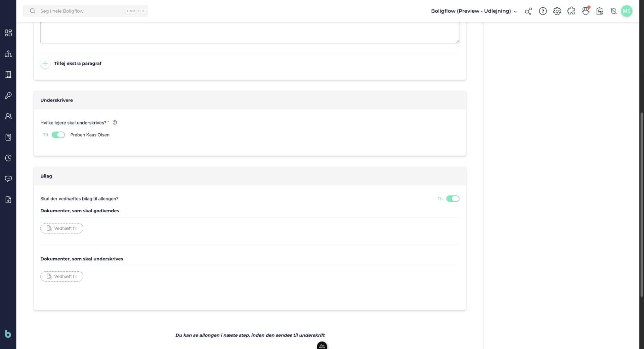Open the settings gear icon

557,11
